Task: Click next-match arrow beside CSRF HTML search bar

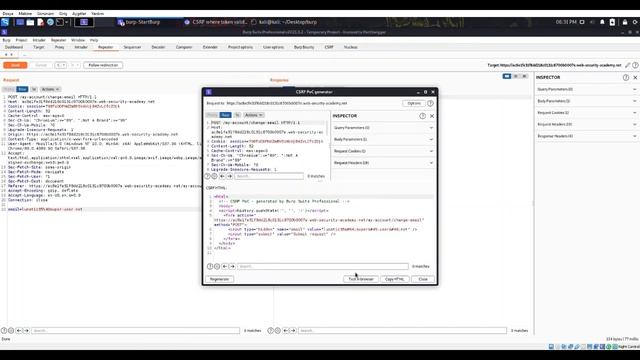Action: pyautogui.click(x=232, y=266)
